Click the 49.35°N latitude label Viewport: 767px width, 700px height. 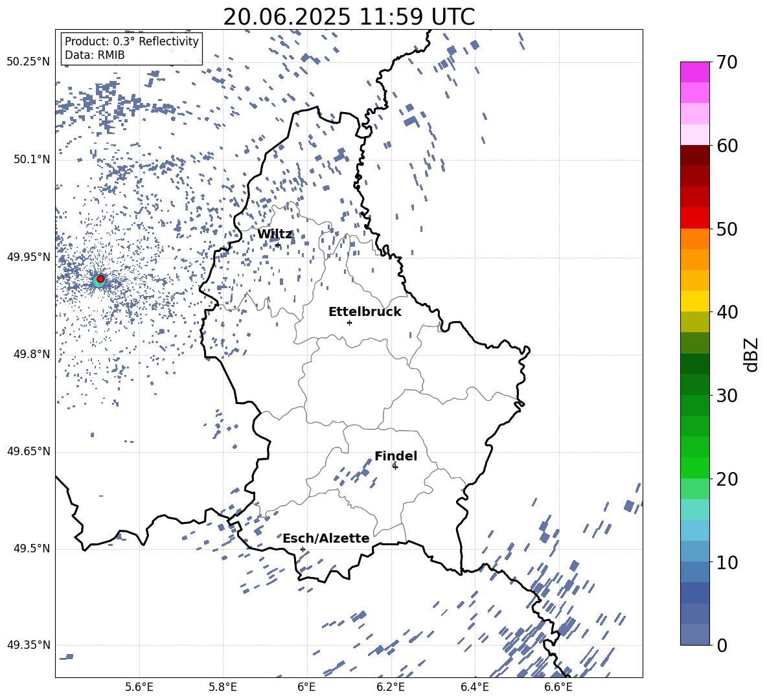29,645
